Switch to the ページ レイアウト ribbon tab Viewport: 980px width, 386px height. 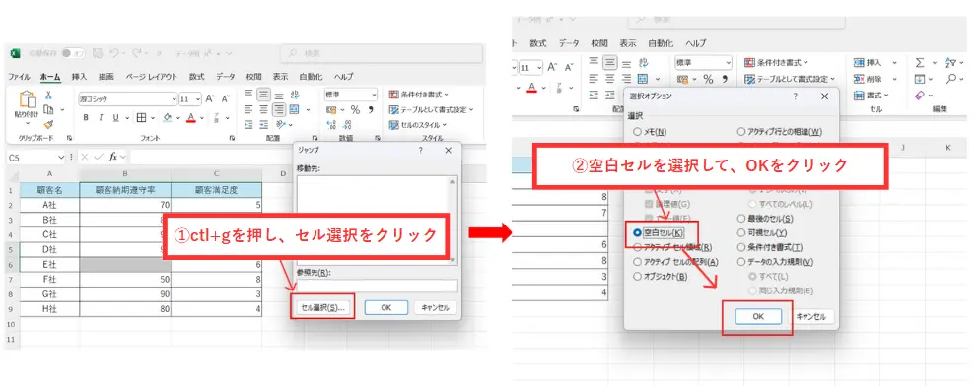click(151, 76)
